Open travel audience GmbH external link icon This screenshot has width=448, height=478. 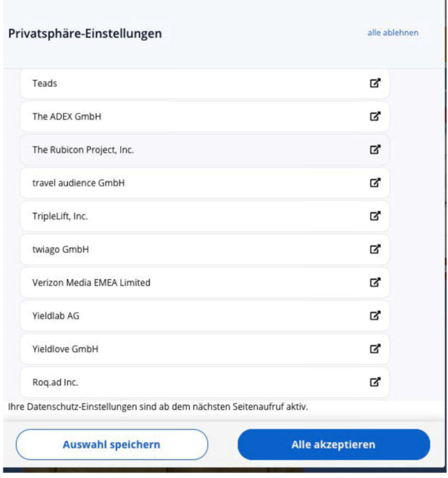pos(375,183)
